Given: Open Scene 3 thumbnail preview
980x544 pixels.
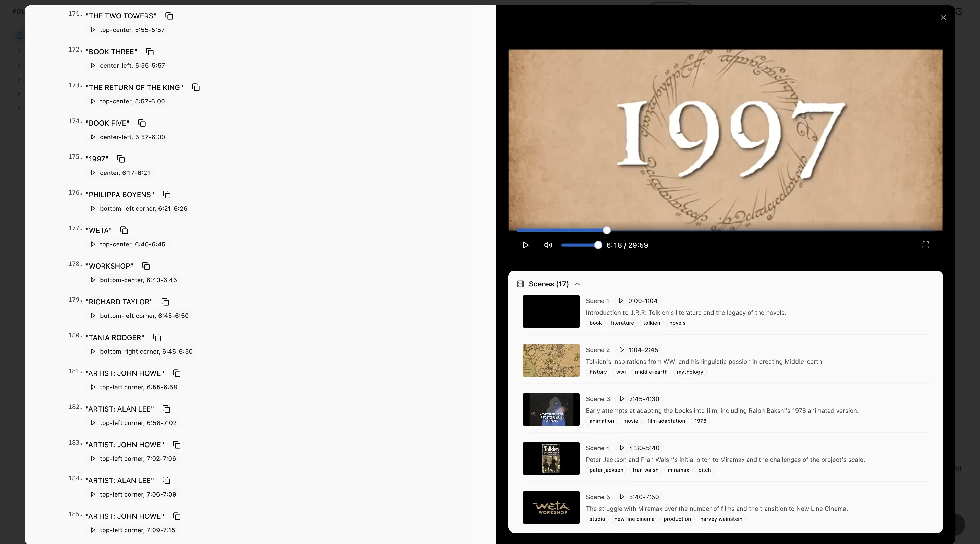Looking at the screenshot, I should pyautogui.click(x=551, y=409).
